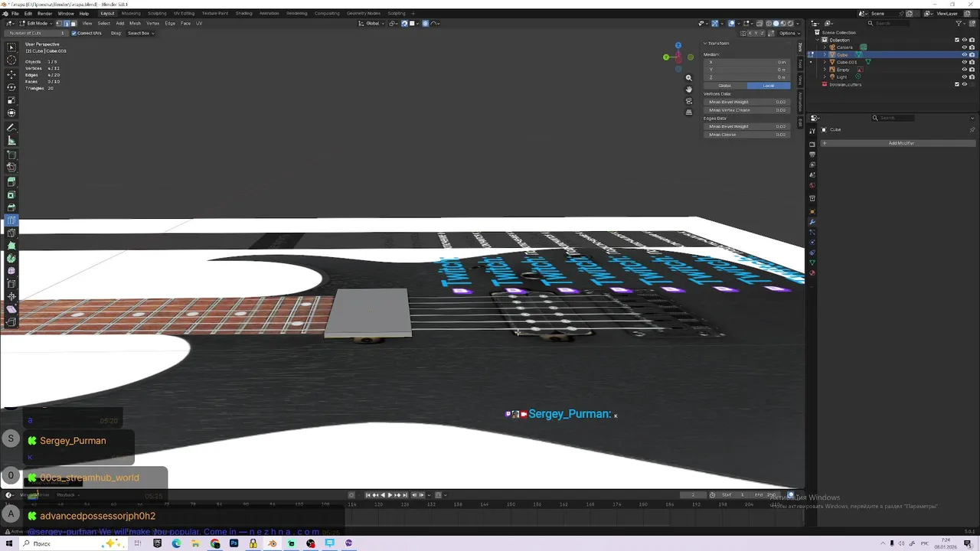980x551 pixels.
Task: Click the Median X value field
Action: [747, 62]
